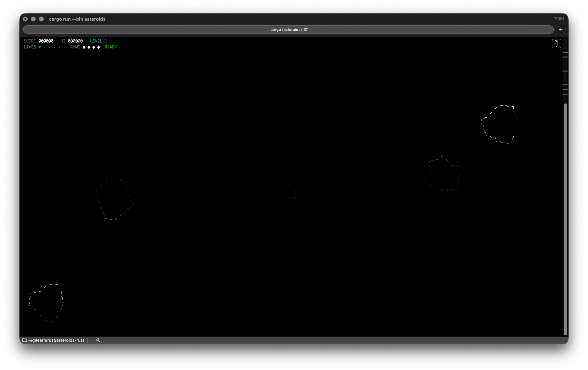Viewport: 588px width, 370px height.
Task: Click the asteroid in the bottom-left corner
Action: pyautogui.click(x=46, y=303)
